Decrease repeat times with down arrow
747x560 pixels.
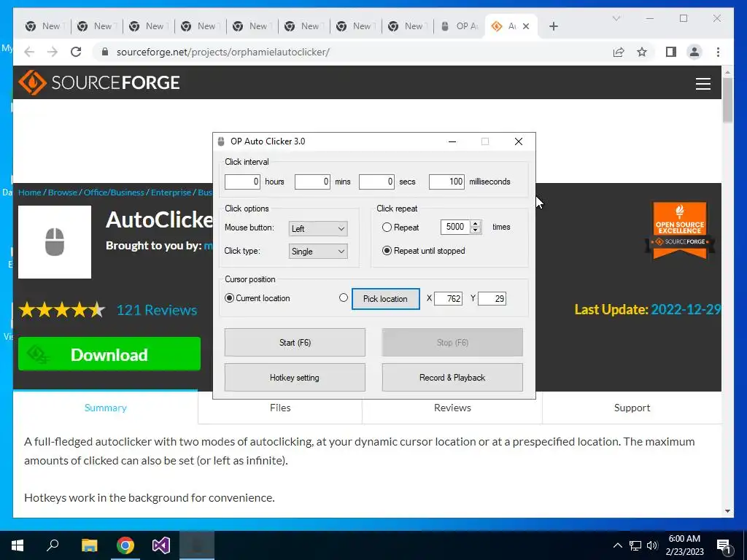click(475, 230)
